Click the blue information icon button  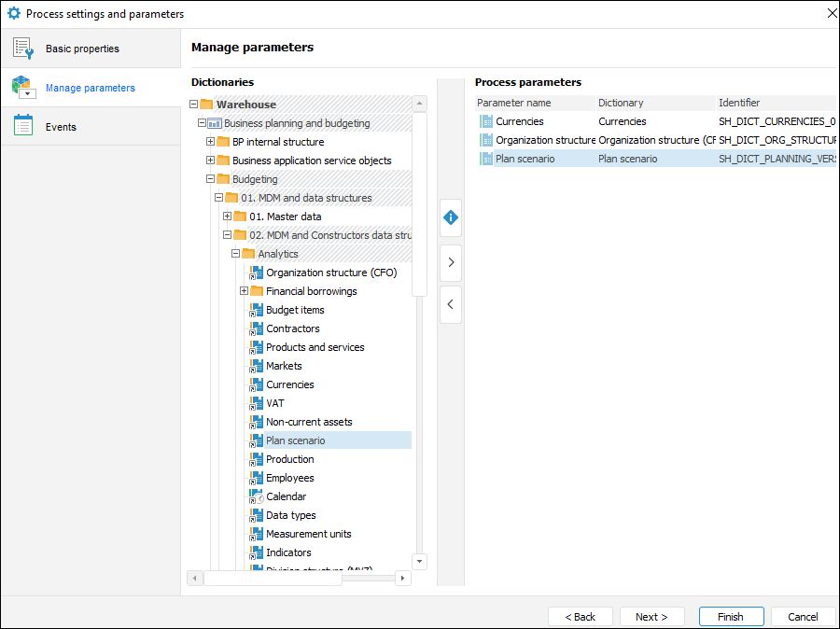click(451, 217)
